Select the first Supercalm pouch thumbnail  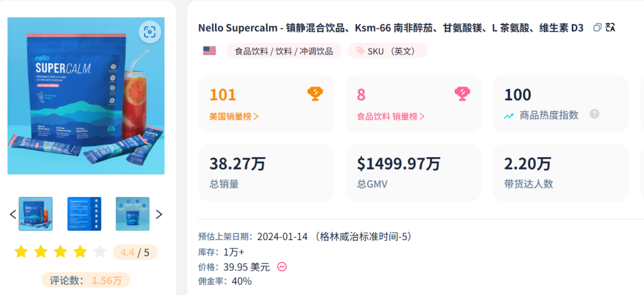click(36, 214)
